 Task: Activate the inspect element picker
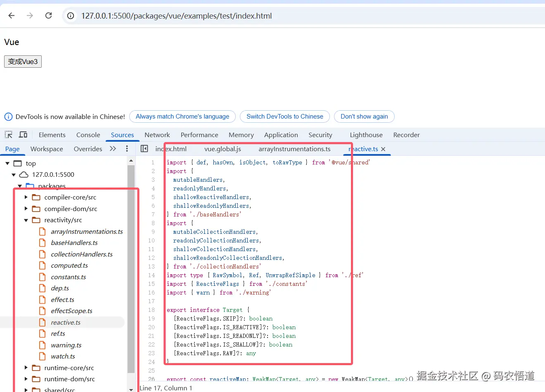(x=9, y=135)
